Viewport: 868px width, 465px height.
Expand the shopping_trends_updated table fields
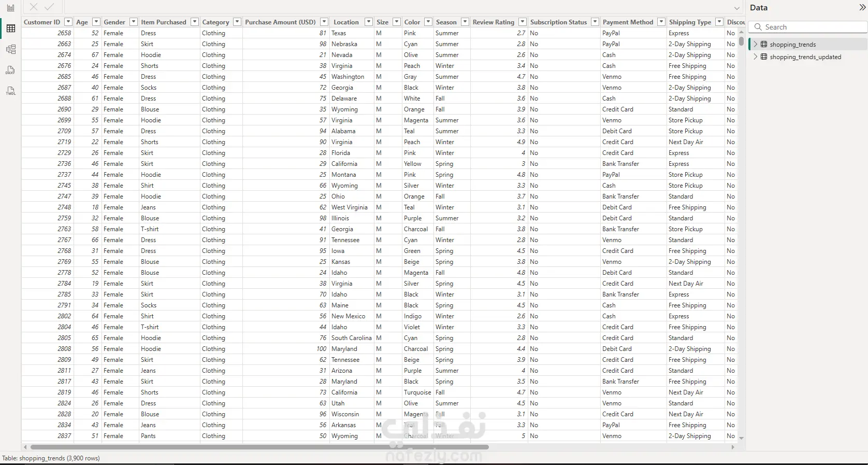click(x=756, y=57)
